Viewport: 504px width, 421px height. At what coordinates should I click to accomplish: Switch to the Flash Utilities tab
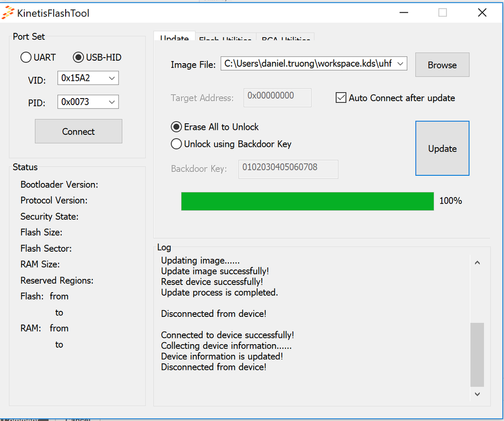(x=225, y=37)
